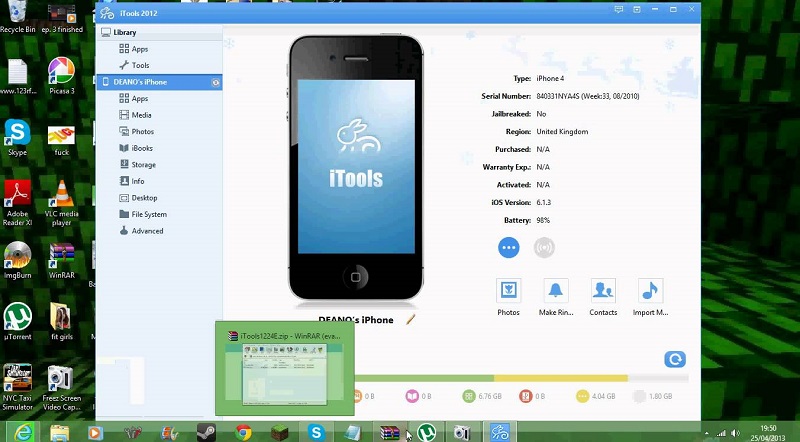Open Steam from taskbar
This screenshot has width=800, height=442.
point(206,432)
